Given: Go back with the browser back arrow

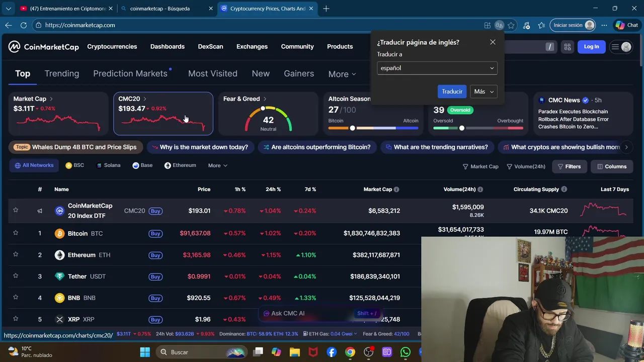Looking at the screenshot, I should [x=8, y=25].
